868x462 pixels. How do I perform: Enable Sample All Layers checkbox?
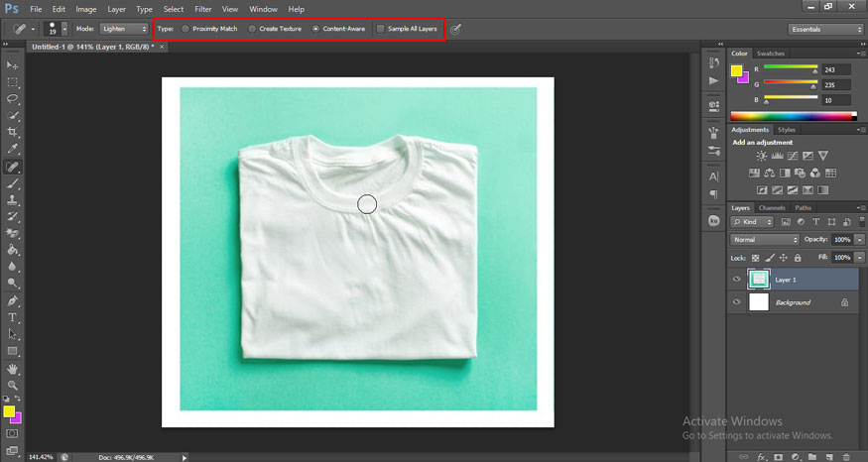380,29
